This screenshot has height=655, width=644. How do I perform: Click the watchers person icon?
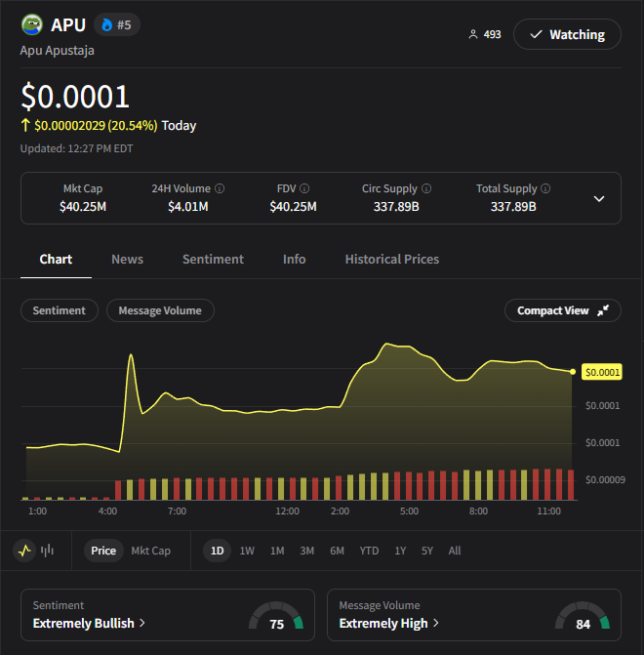point(473,34)
